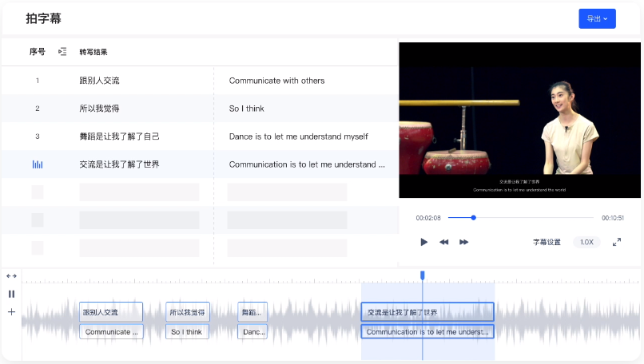Click the total duration 00:10:51
The height and width of the screenshot is (364, 644).
coord(613,218)
